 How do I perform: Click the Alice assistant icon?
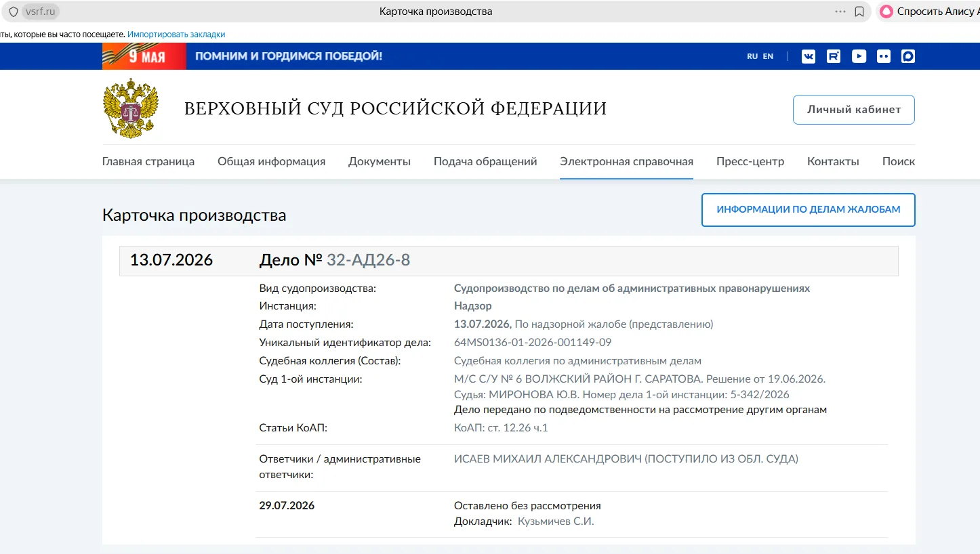coord(886,12)
